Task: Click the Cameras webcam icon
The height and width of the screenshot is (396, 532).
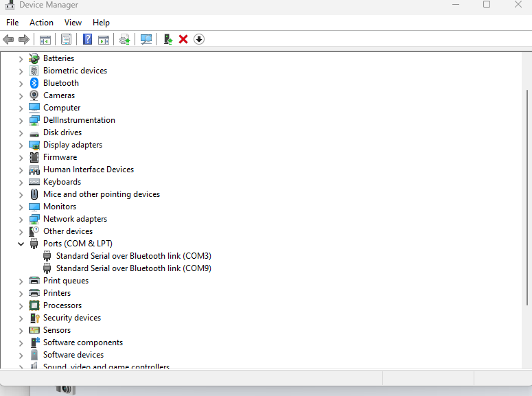Action: click(34, 95)
